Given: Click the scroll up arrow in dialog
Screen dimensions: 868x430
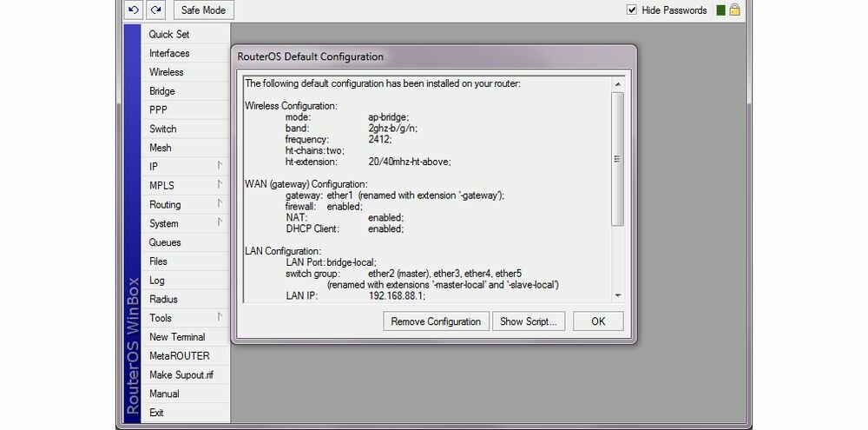Looking at the screenshot, I should [x=618, y=84].
